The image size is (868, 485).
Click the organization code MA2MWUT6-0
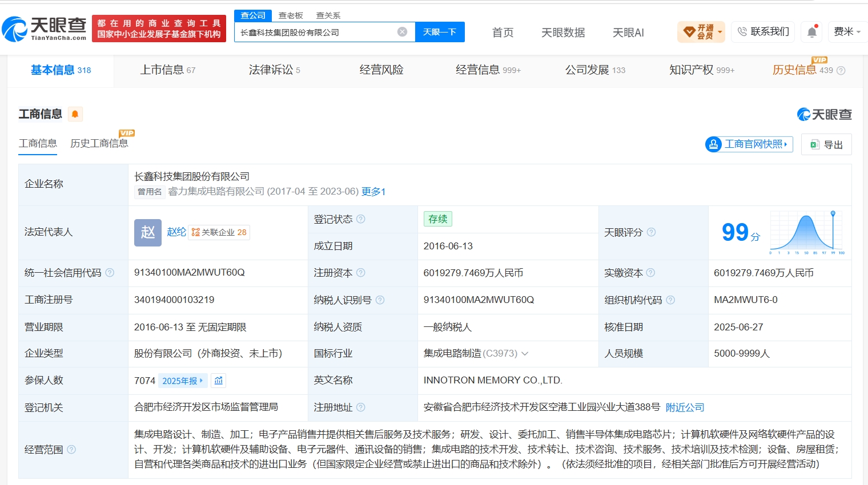(746, 300)
